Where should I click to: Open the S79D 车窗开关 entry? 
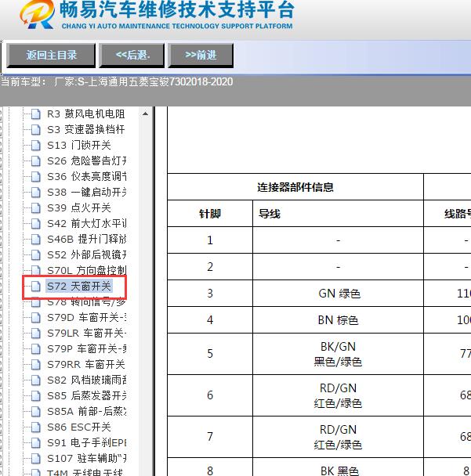click(87, 318)
